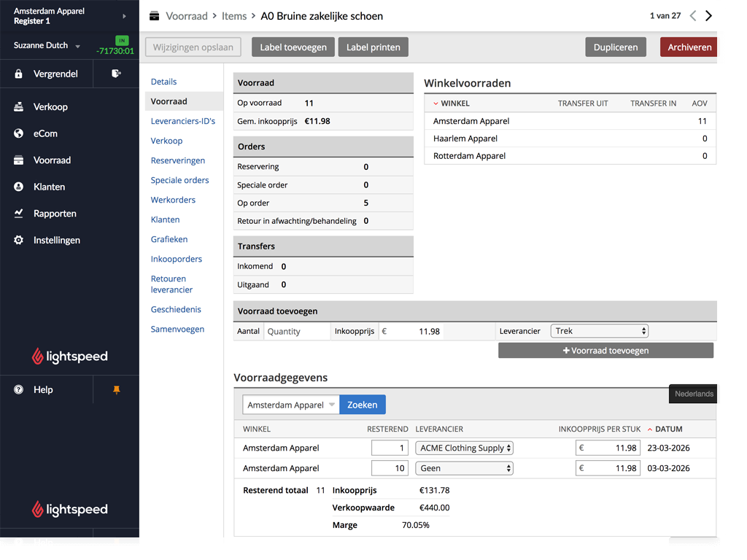Click the Dupliceren button
Screen dimensions: 747x560
(x=616, y=47)
